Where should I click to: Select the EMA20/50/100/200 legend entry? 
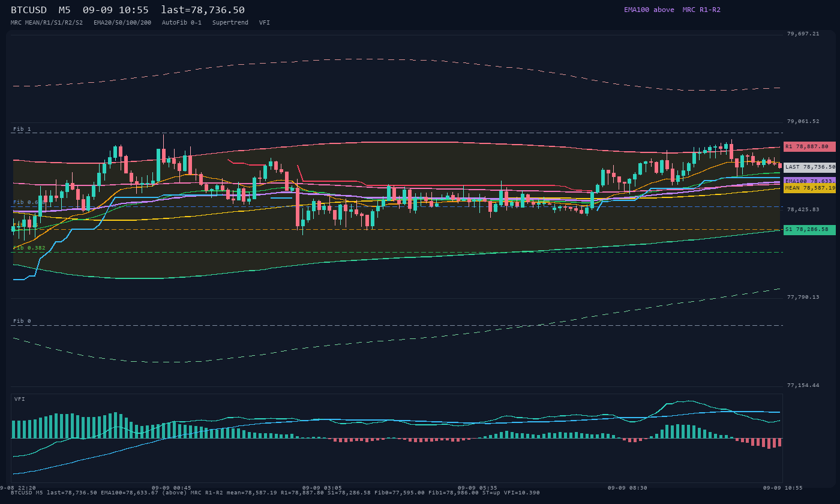pyautogui.click(x=122, y=22)
